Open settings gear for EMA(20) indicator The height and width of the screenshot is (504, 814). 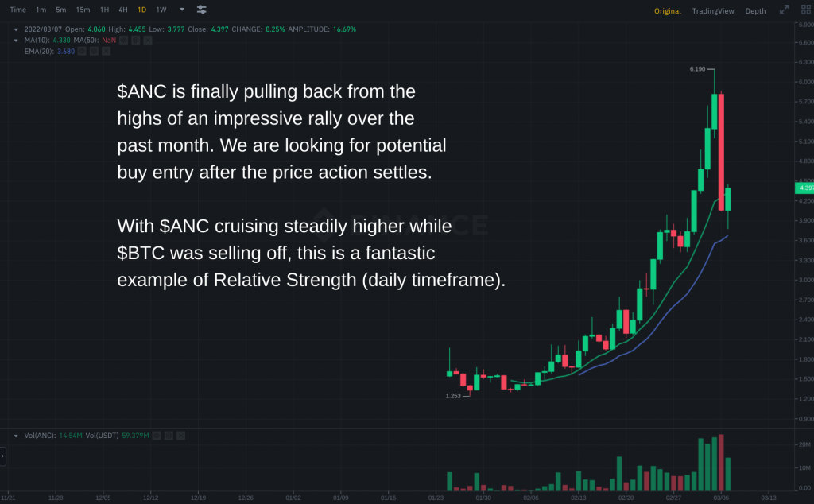[94, 51]
